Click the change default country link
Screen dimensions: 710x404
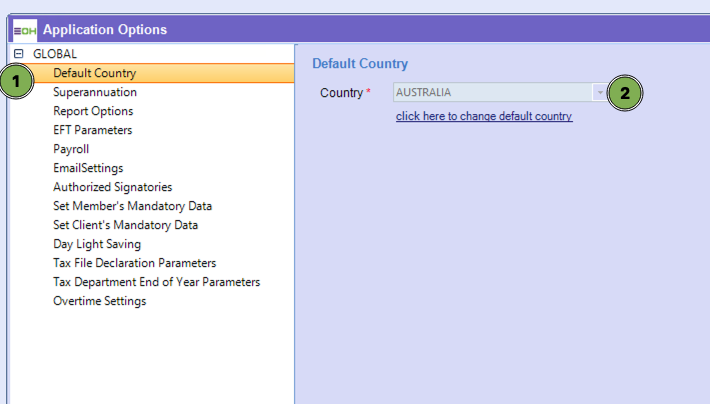click(484, 116)
